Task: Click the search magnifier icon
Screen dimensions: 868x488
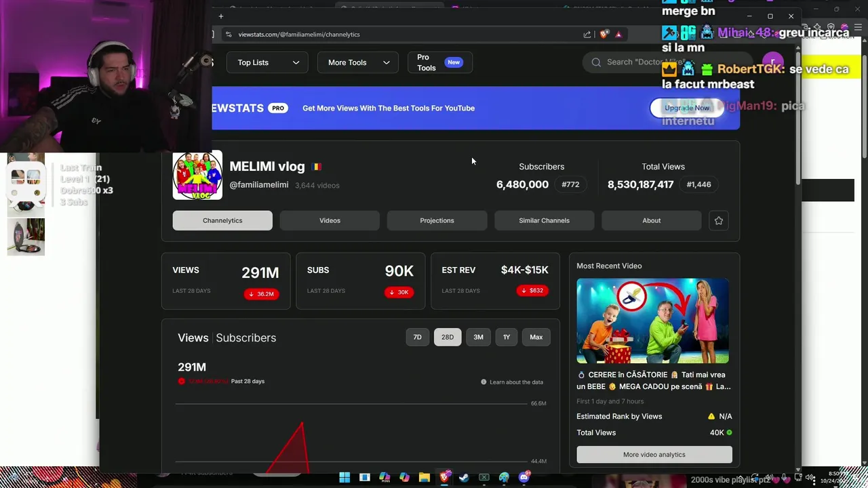Action: point(596,62)
